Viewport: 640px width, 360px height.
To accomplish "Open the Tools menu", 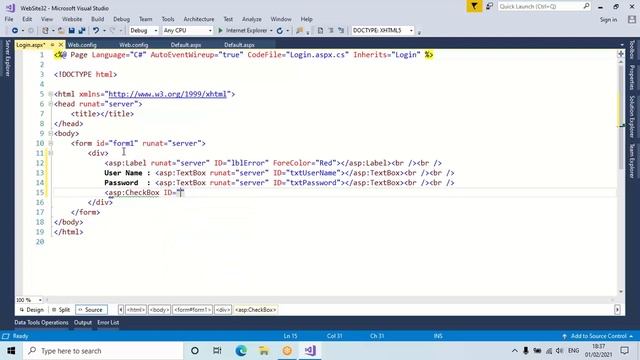I will tap(168, 19).
